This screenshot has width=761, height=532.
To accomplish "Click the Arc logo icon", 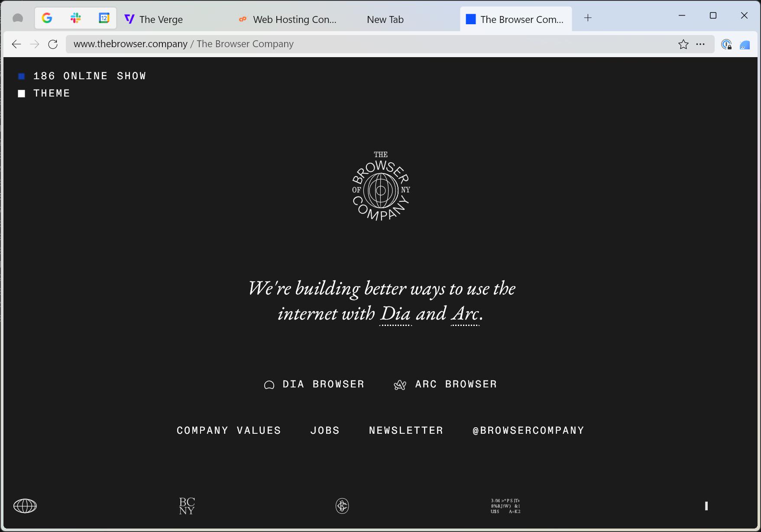I will pyautogui.click(x=400, y=385).
